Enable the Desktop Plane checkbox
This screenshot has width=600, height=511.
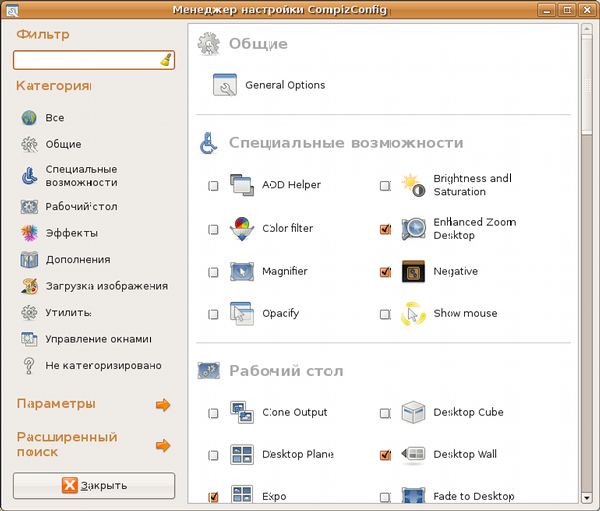click(213, 455)
